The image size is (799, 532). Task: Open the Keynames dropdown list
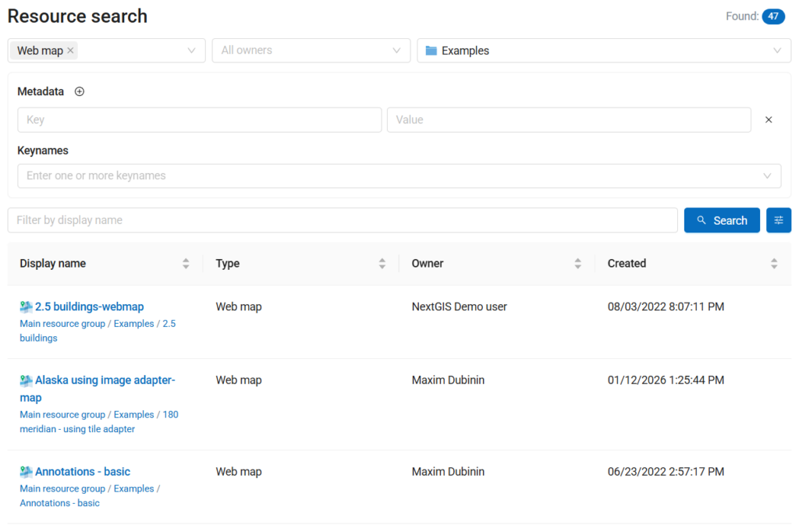point(399,176)
